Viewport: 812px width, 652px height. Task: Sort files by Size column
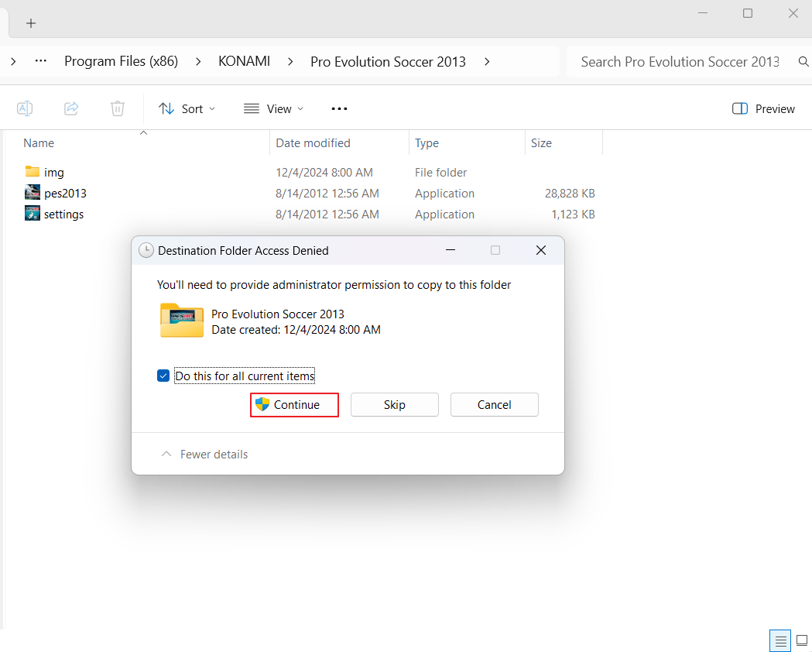click(541, 143)
